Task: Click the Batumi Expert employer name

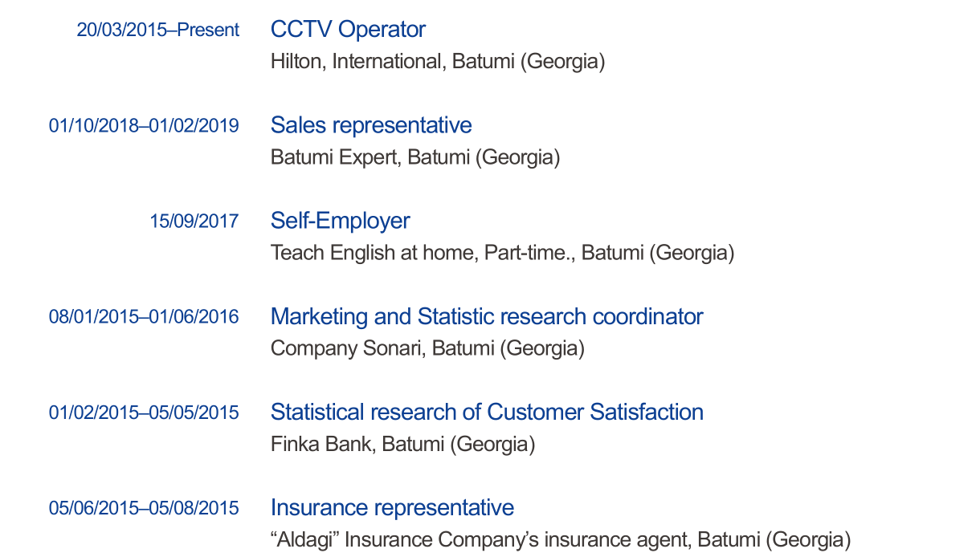Action: pyautogui.click(x=334, y=157)
